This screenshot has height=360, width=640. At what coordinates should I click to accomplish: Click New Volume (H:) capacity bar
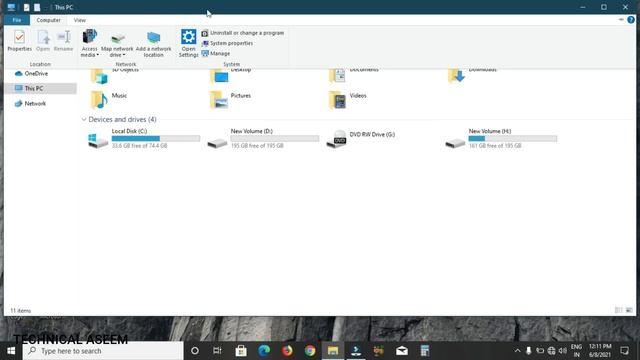pyautogui.click(x=513, y=139)
